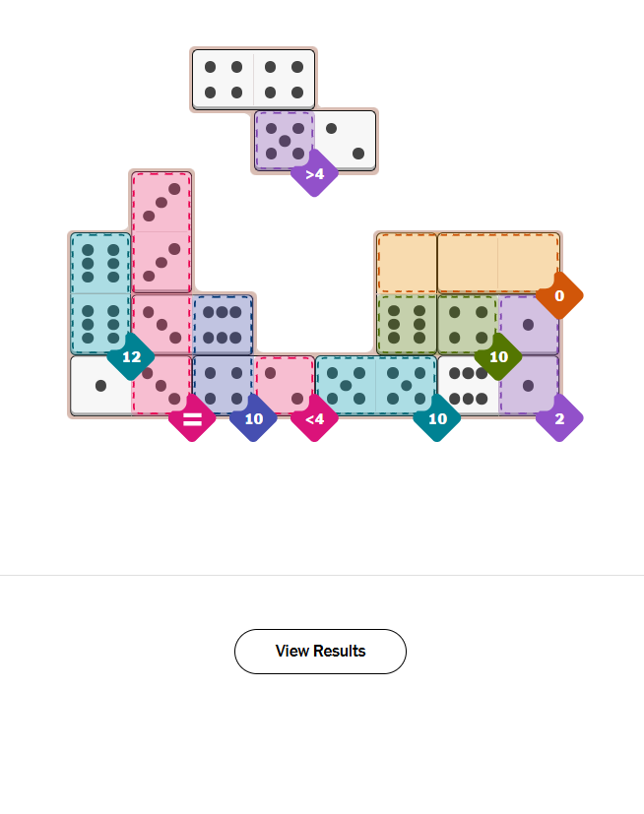Click the blue "10" sum badge
Viewport: 644px width, 814px height.
click(253, 418)
